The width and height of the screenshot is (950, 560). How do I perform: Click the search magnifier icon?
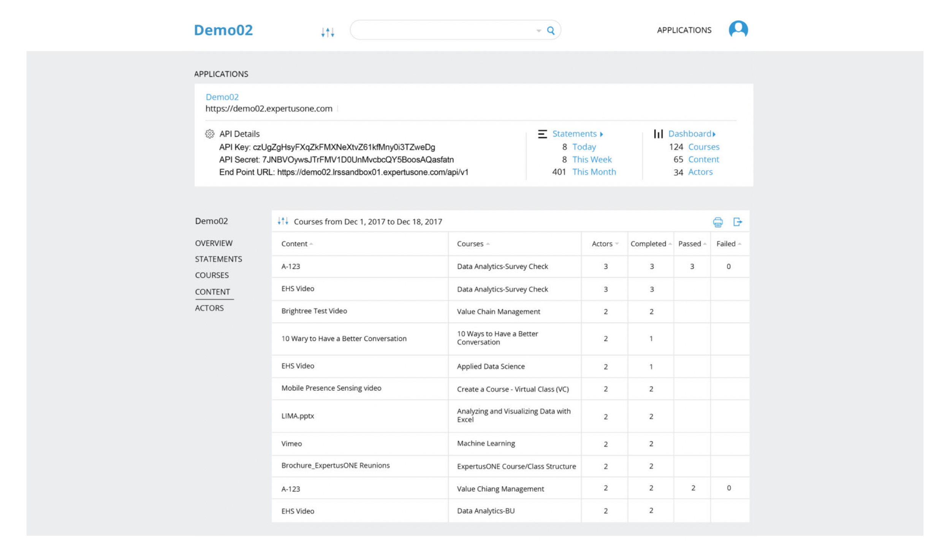click(x=551, y=30)
